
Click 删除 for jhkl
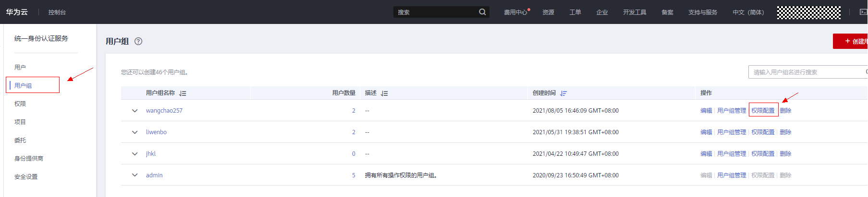click(x=785, y=154)
